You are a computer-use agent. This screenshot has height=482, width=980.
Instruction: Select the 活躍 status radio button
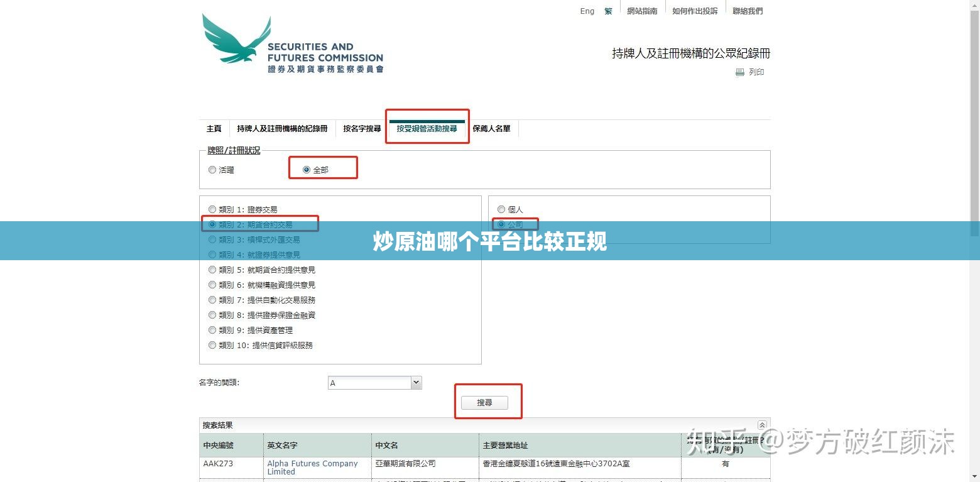tap(212, 170)
